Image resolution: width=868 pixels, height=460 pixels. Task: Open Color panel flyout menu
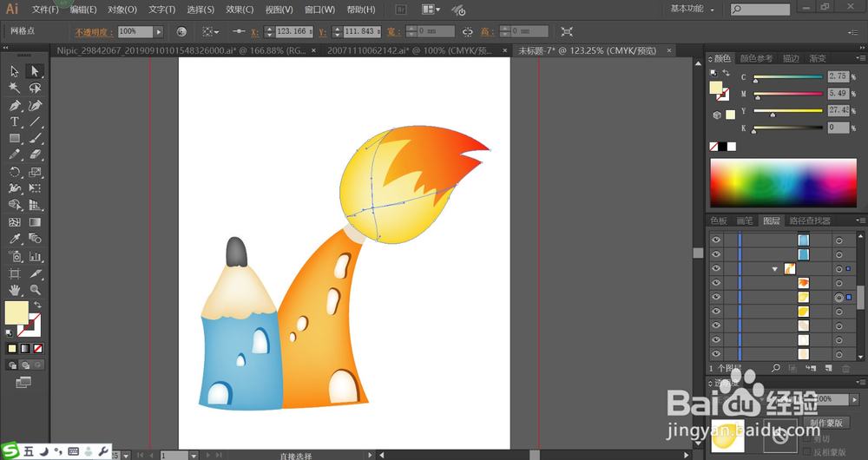(861, 58)
